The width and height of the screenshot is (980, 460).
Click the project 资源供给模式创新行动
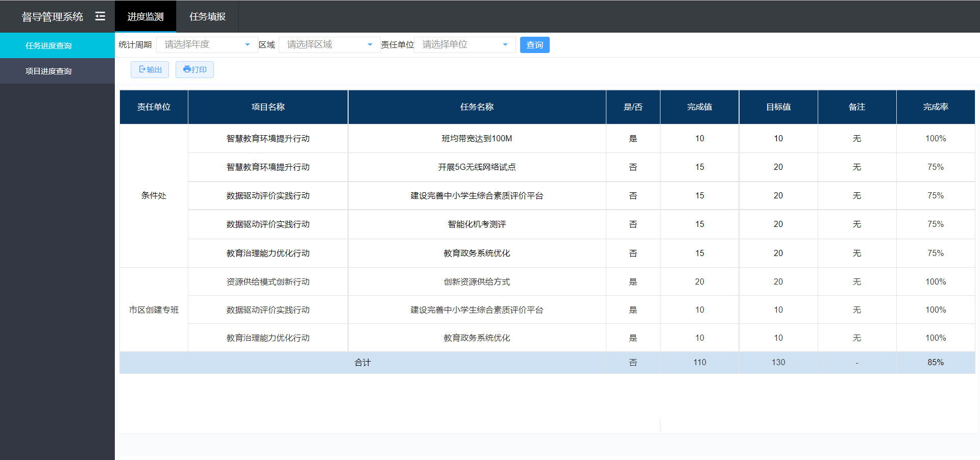[268, 282]
